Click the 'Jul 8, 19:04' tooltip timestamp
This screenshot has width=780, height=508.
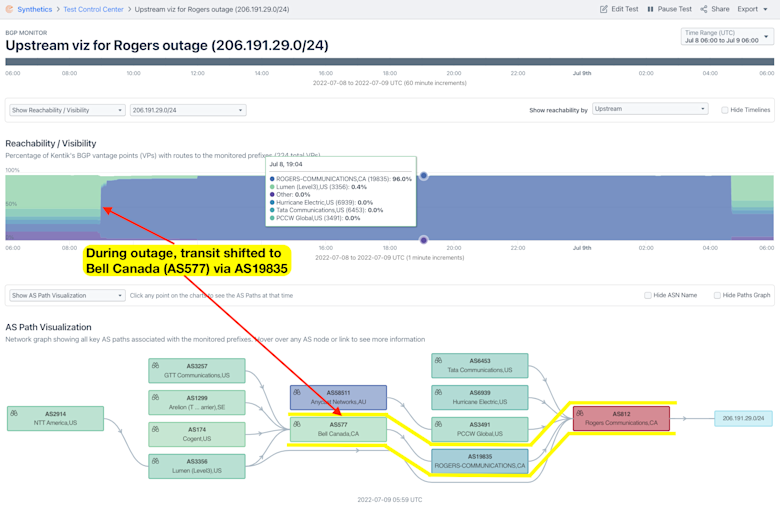(286, 164)
